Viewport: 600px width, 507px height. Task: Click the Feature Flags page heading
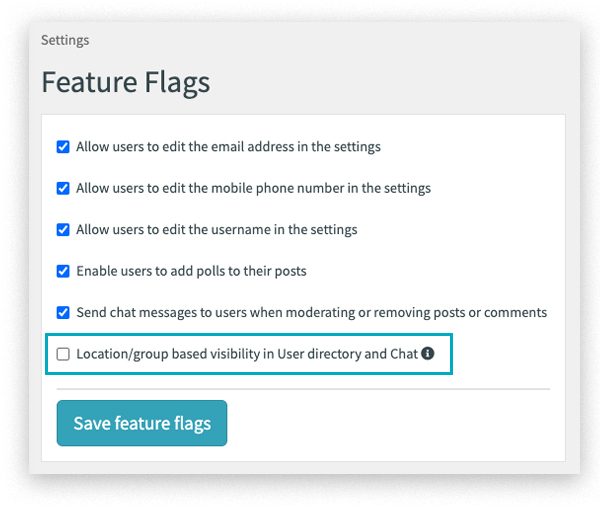tap(125, 81)
